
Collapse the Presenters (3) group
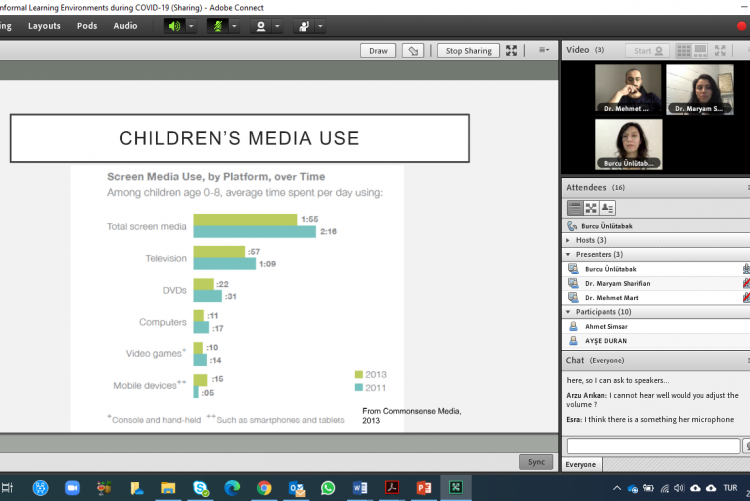(569, 254)
